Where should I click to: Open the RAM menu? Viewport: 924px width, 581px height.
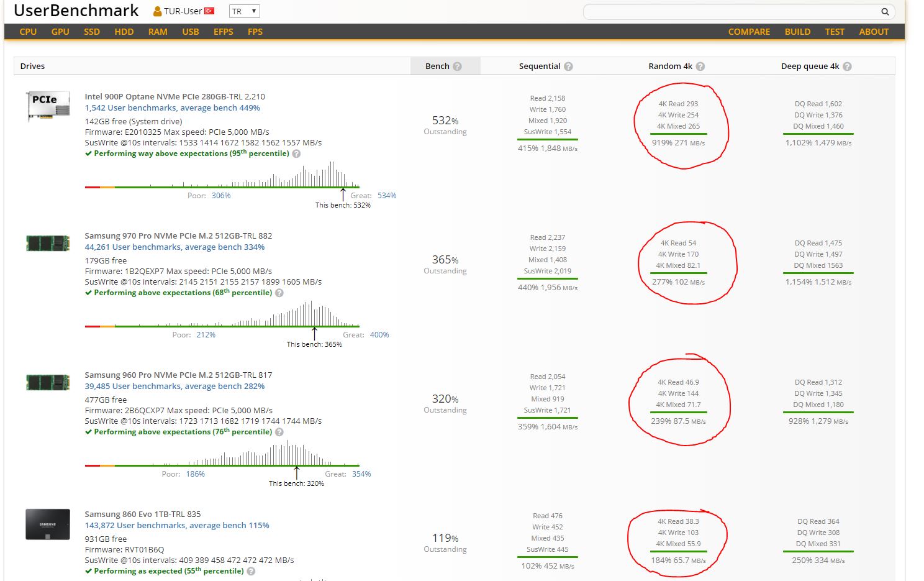[158, 32]
